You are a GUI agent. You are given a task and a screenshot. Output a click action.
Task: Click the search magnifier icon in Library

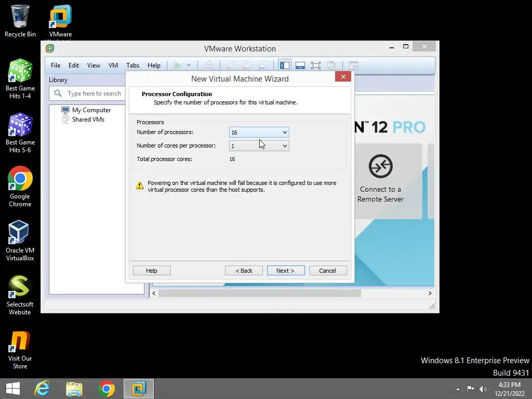tap(58, 94)
